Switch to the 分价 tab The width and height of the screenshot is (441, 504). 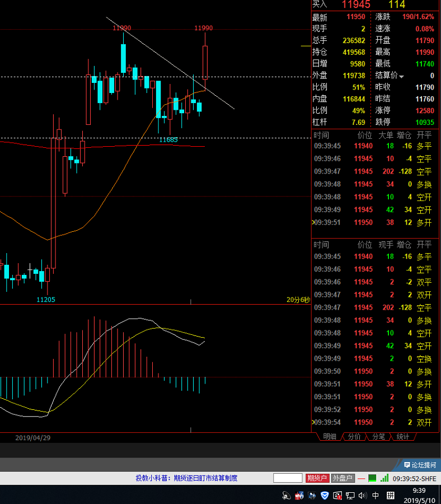point(354,437)
